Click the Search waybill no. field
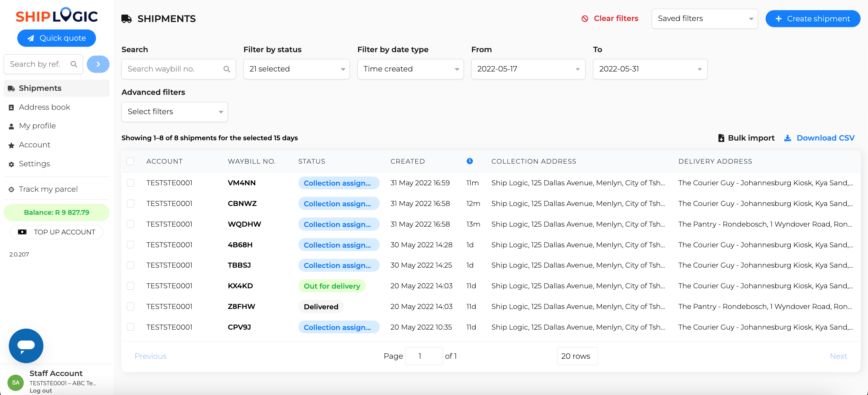Image resolution: width=868 pixels, height=395 pixels. [x=179, y=69]
